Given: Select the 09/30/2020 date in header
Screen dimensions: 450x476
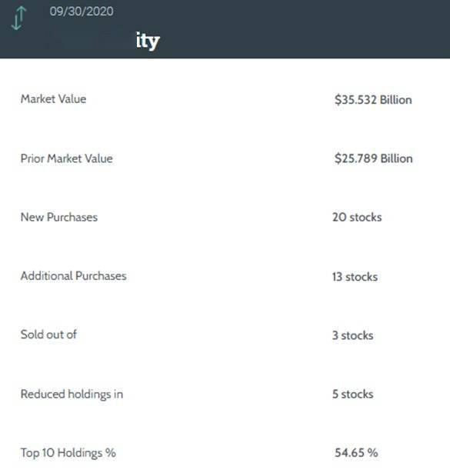Looking at the screenshot, I should tap(82, 12).
